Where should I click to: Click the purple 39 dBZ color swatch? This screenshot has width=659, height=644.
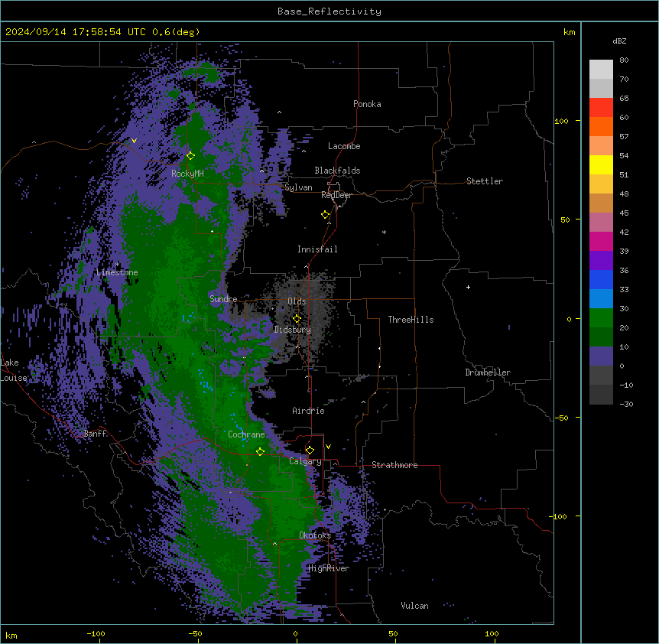(601, 261)
